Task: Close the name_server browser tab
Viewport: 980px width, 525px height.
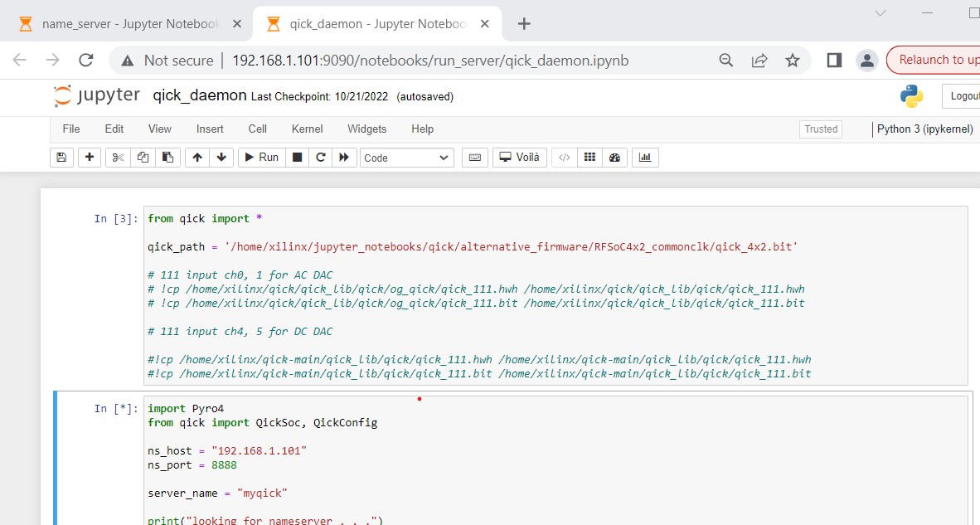Action: 237,24
